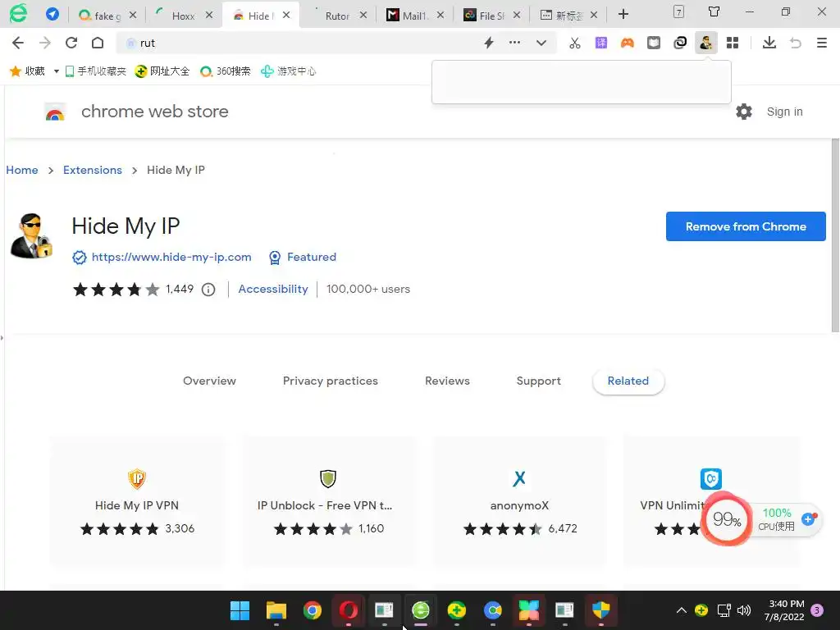Screen dimensions: 840x630
Task: Click the page vertical scrollbar
Action: click(x=834, y=235)
